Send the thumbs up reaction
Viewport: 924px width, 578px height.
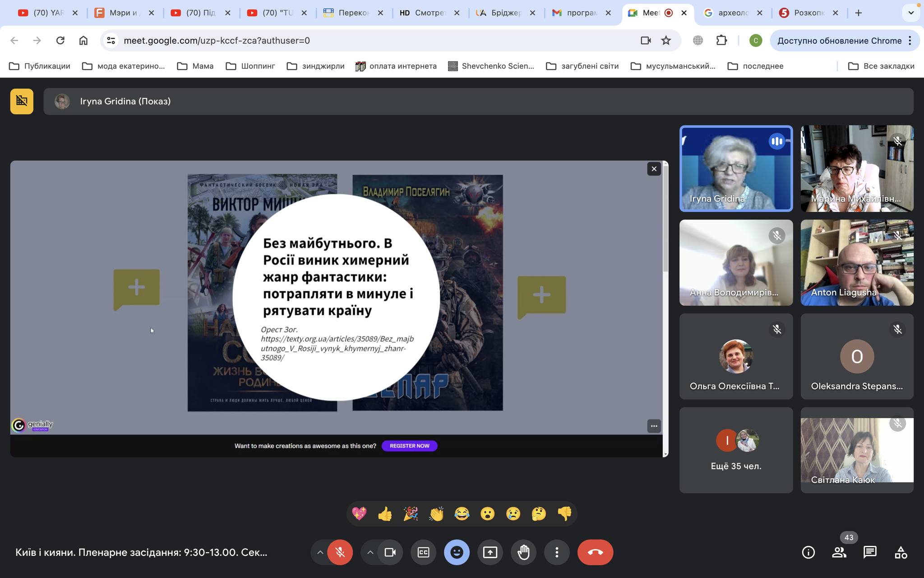385,514
